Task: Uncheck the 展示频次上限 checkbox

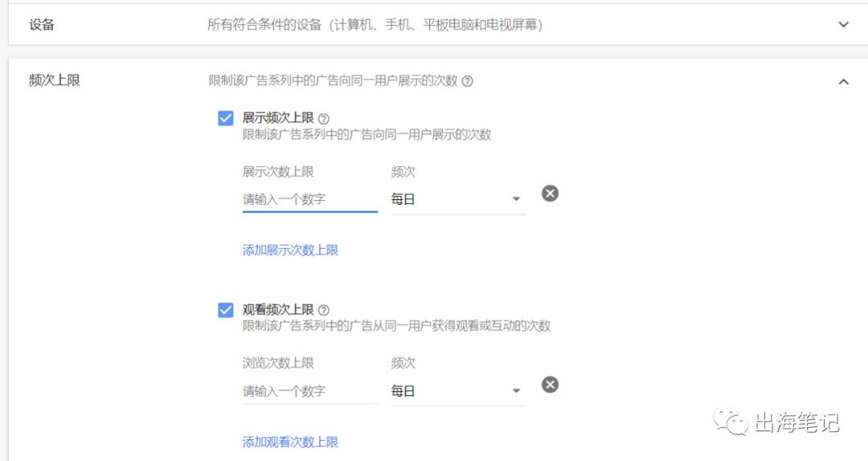Action: [225, 118]
